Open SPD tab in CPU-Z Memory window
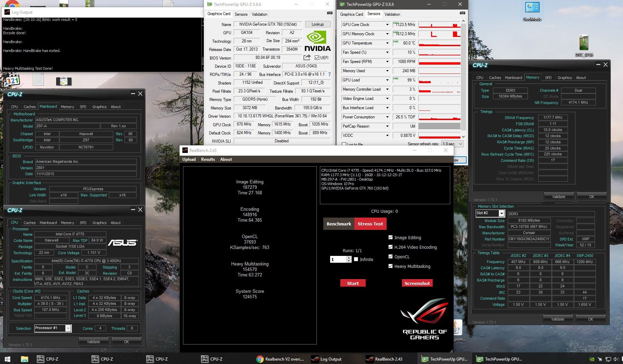Screen dimensions: 623x364 click(x=548, y=78)
